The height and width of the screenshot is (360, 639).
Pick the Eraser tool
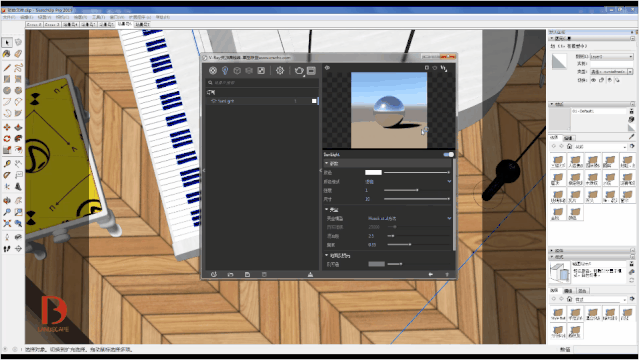[18, 54]
